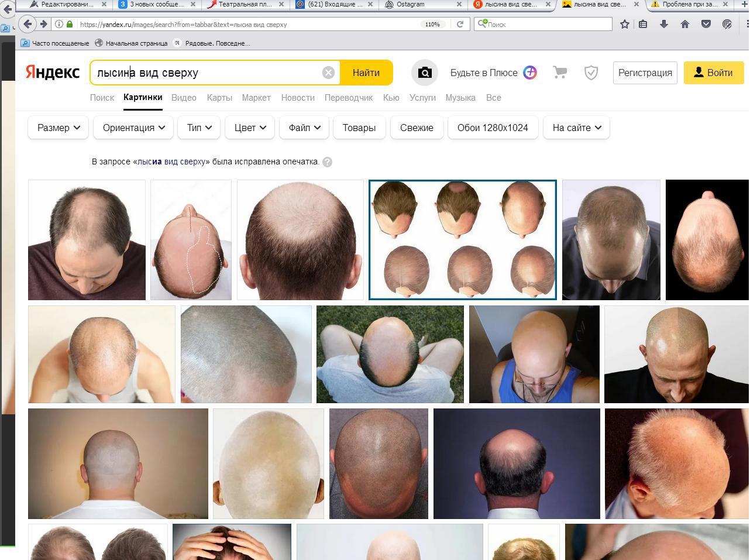The width and height of the screenshot is (750, 560).
Task: Open search by image camera button
Action: 425,73
